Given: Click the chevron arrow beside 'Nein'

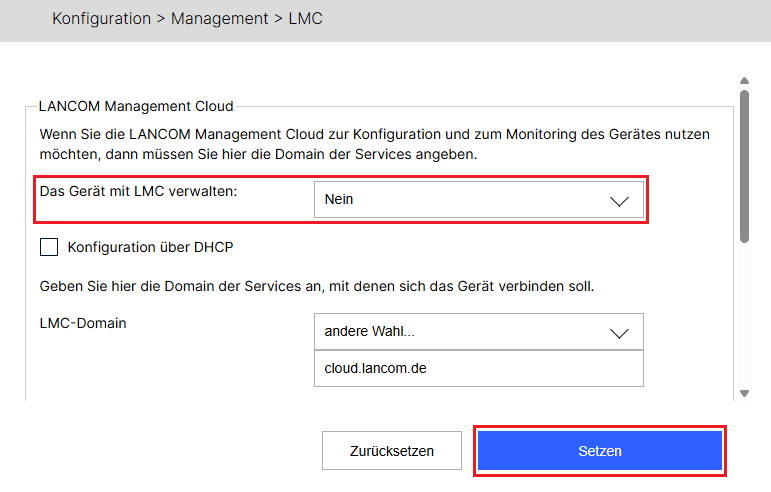Looking at the screenshot, I should pos(619,201).
